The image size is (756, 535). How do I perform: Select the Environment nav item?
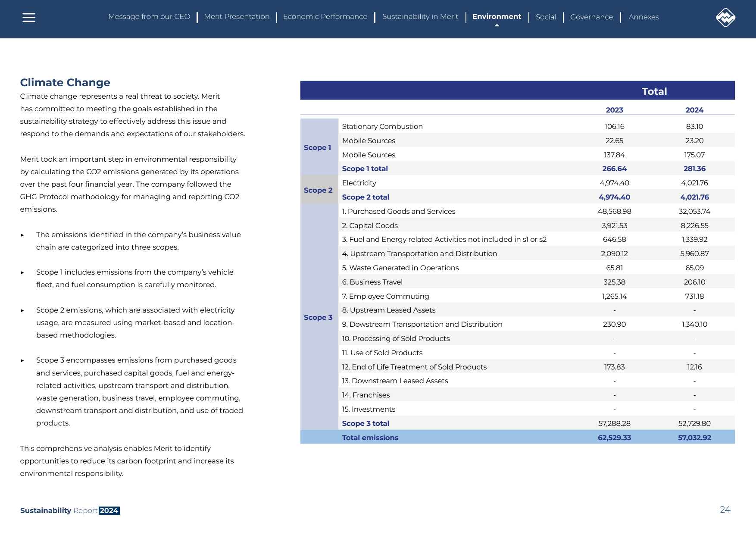[497, 17]
